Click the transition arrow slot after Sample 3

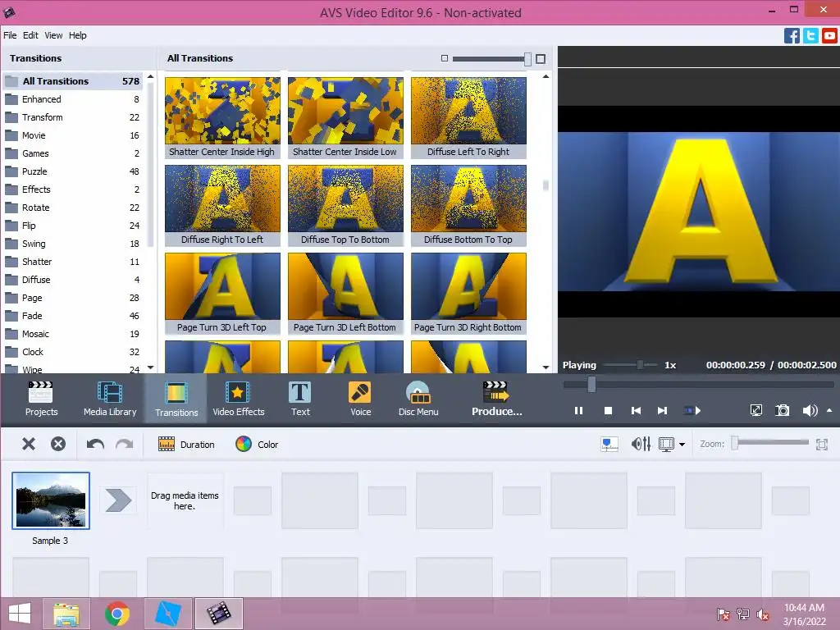click(118, 500)
